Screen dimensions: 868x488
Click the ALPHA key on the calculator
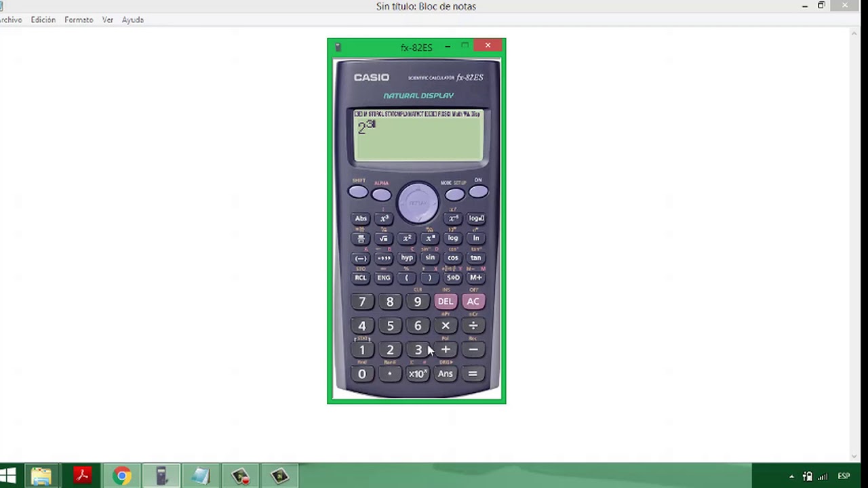click(381, 195)
